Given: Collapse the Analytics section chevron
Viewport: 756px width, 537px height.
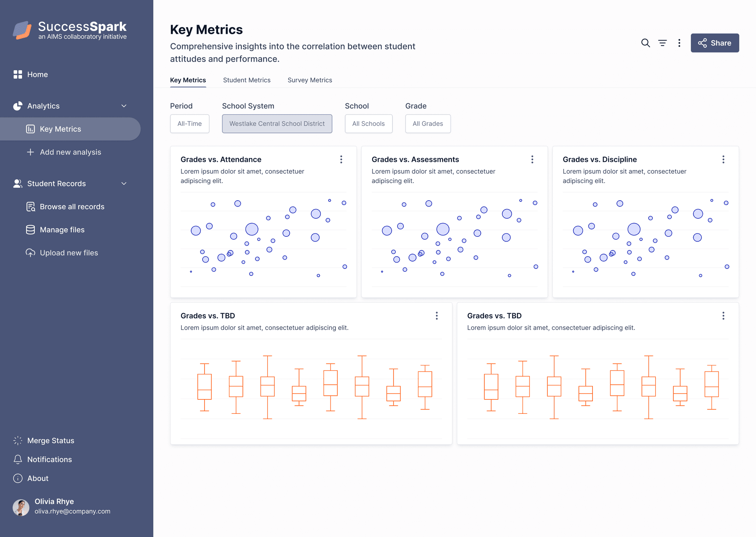Looking at the screenshot, I should 124,106.
